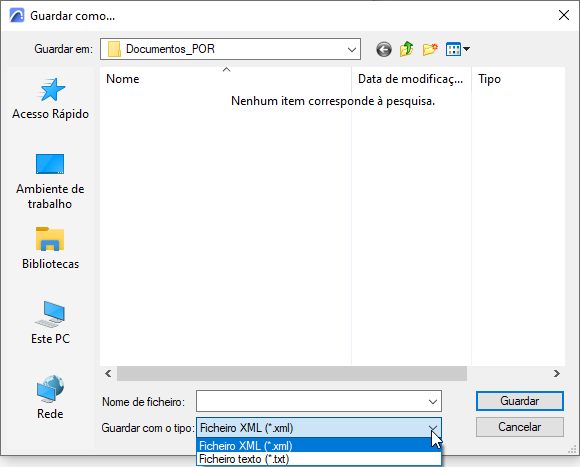Open Rede network location

click(x=50, y=397)
